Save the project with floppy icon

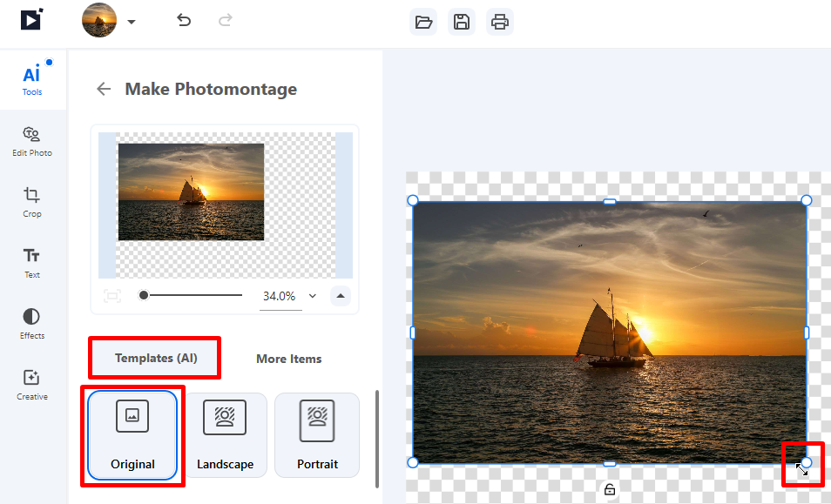(x=462, y=22)
